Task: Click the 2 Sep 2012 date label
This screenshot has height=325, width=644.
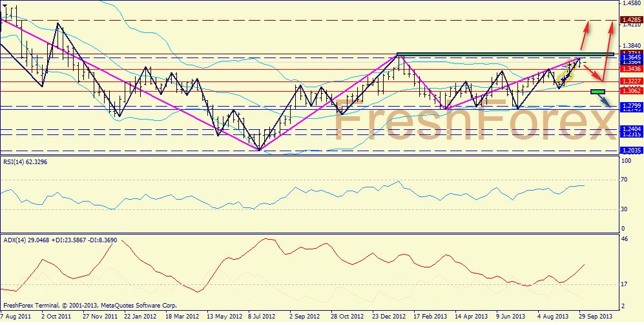Action: click(x=304, y=317)
